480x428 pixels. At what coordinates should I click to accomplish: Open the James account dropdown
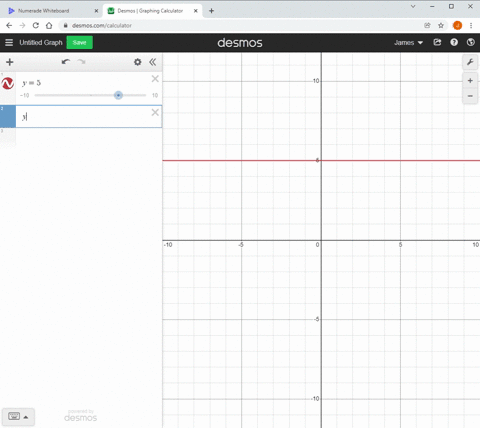(408, 43)
